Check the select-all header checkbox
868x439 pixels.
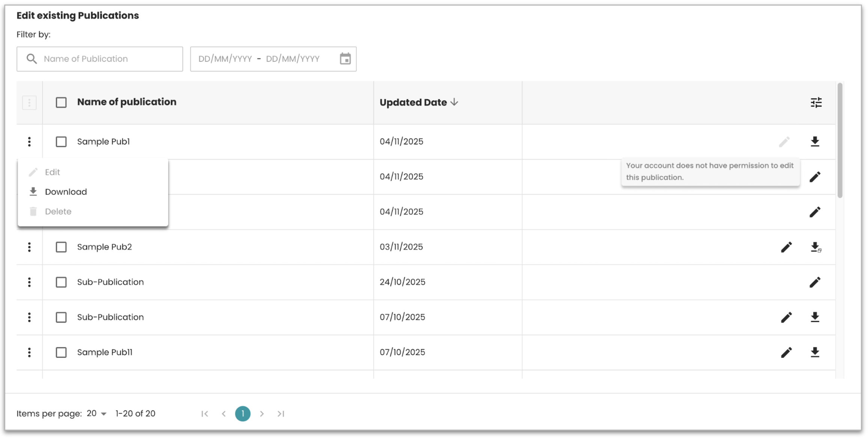[61, 102]
